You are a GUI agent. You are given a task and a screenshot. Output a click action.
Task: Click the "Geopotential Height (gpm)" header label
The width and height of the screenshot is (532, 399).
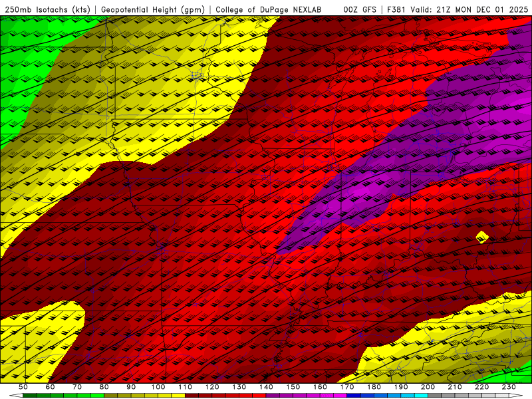153,10
